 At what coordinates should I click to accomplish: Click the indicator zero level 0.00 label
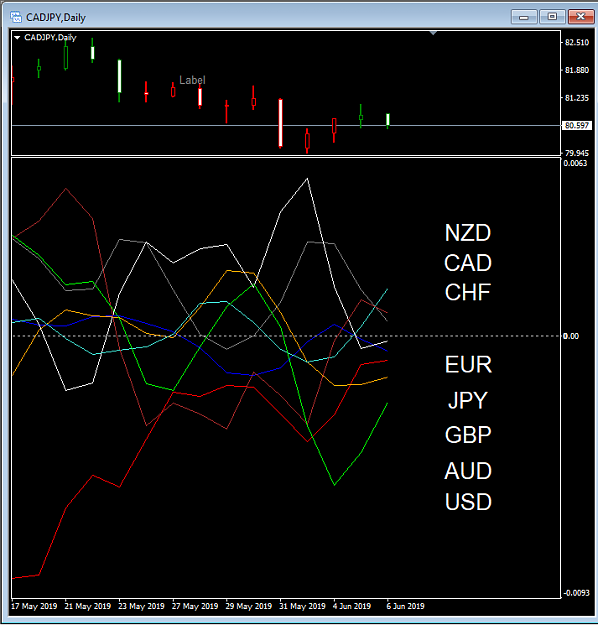coord(571,336)
